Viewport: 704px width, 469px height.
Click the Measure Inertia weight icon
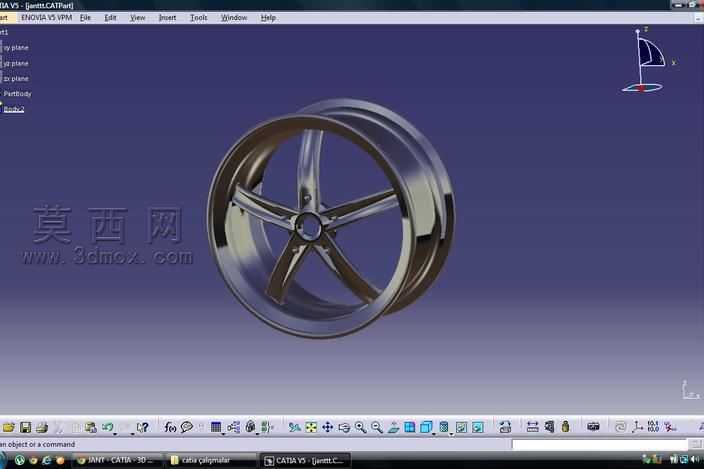pos(565,426)
